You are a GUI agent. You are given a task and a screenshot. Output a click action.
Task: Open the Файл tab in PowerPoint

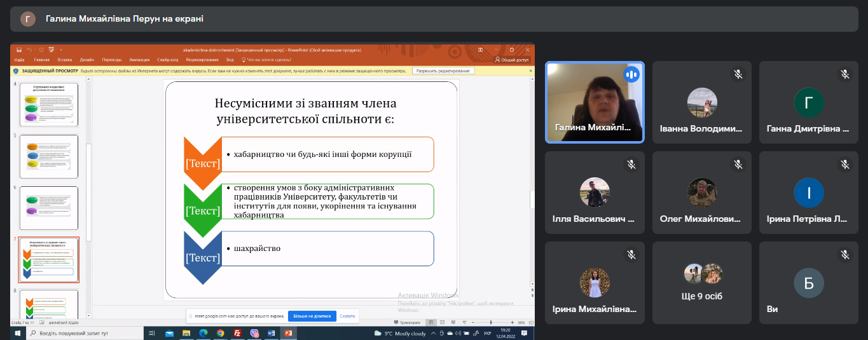[x=19, y=60]
